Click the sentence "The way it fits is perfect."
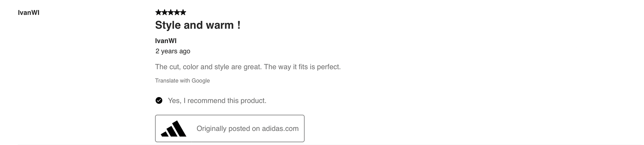This screenshot has height=145, width=644. 302,67
